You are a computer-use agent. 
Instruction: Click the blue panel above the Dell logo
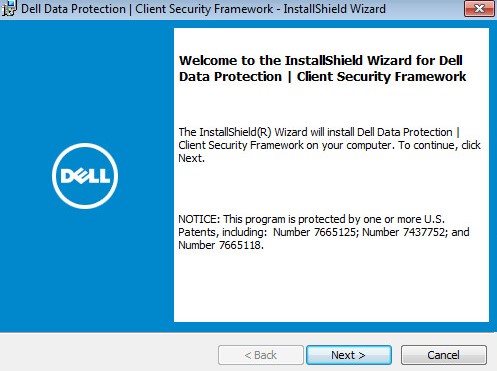point(87,82)
